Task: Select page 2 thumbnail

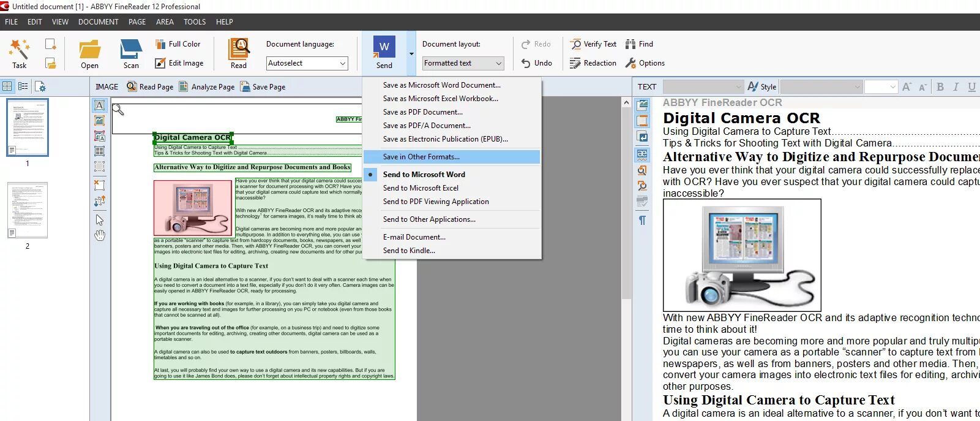Action: (28, 210)
